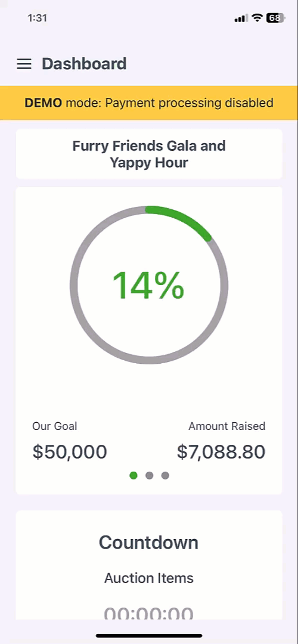Viewport: 298px width, 644px height.
Task: Tap the Countdown heading
Action: pos(148,542)
